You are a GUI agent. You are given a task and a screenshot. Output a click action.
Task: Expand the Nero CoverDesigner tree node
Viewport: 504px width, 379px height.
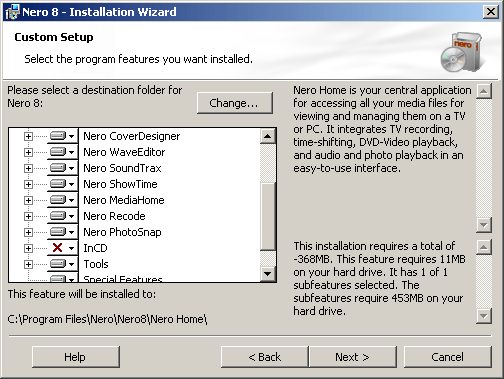click(x=28, y=136)
